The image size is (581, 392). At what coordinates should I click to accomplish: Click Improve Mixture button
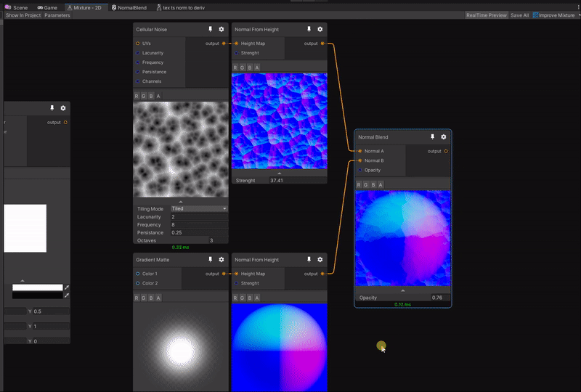click(554, 15)
